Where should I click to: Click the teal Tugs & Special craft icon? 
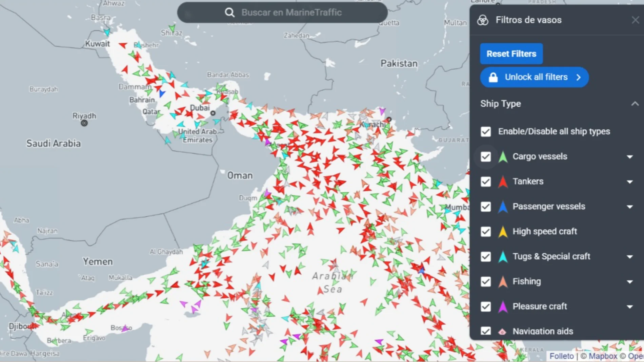(503, 256)
